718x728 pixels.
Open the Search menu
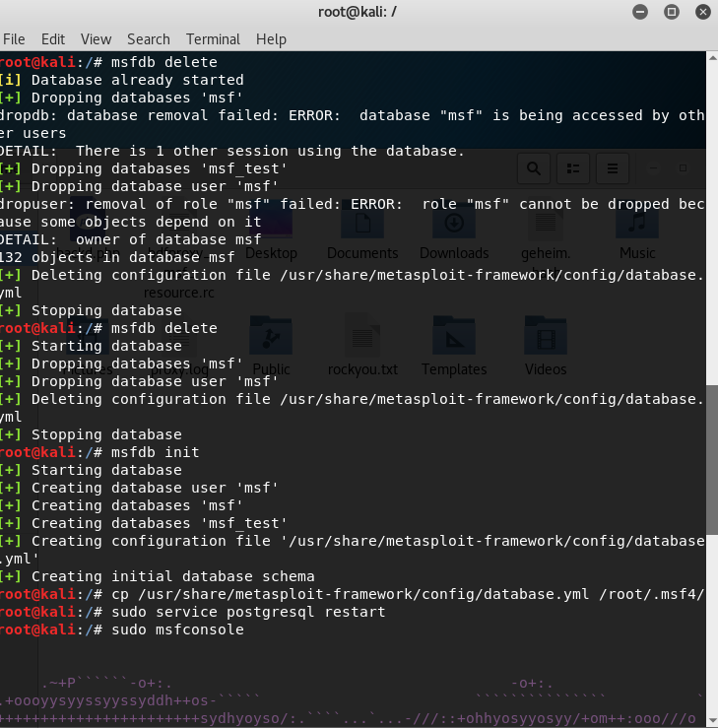tap(149, 39)
